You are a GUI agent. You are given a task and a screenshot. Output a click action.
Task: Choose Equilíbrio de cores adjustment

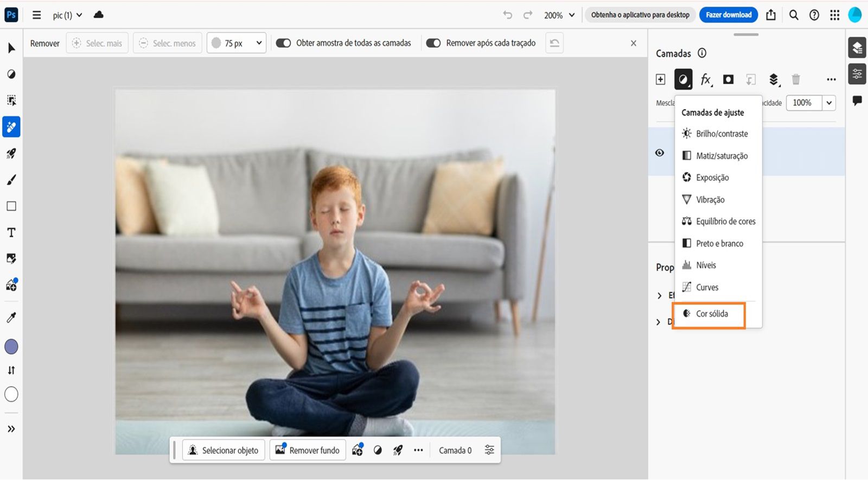718,222
